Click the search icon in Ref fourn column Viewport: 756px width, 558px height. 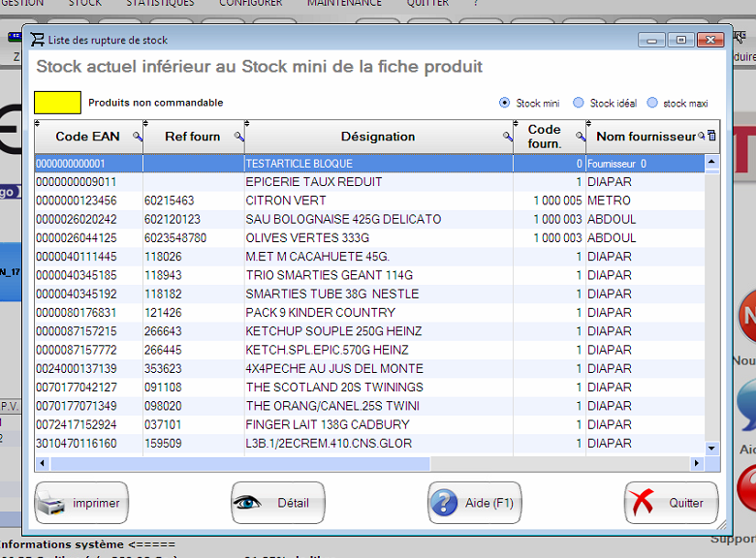(241, 138)
